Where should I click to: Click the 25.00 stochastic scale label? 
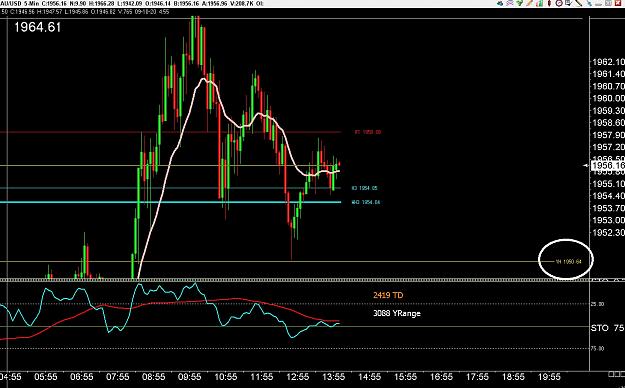click(x=598, y=304)
